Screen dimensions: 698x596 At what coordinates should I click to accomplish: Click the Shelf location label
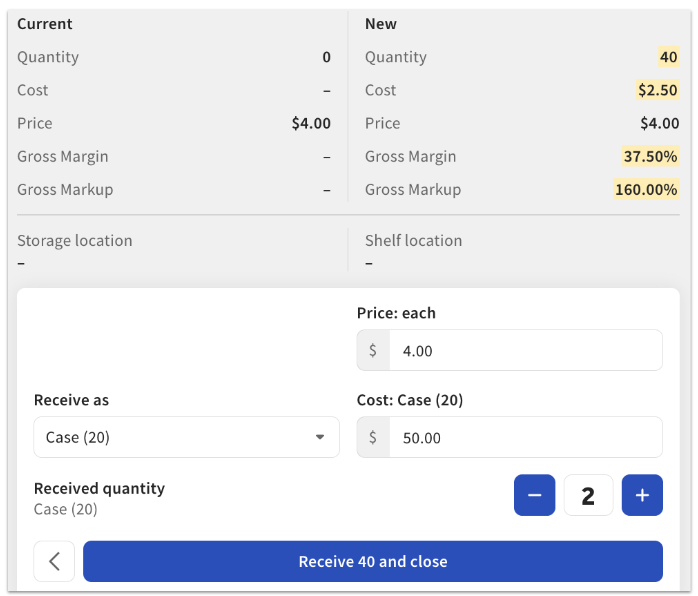coord(413,240)
